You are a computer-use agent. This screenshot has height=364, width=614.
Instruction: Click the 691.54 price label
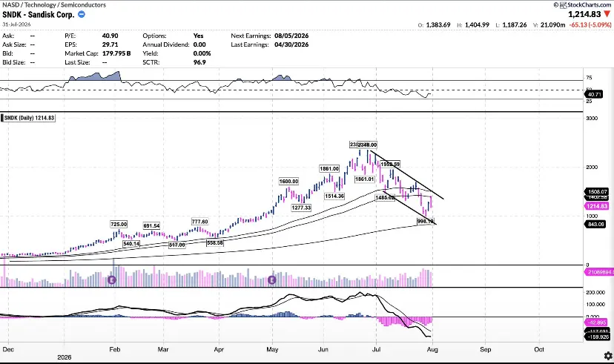tap(151, 226)
